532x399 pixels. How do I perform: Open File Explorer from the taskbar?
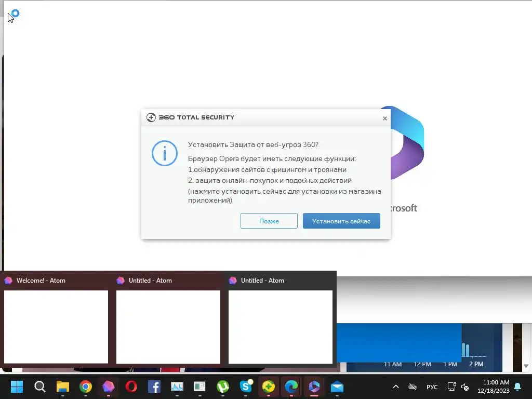[x=63, y=387]
